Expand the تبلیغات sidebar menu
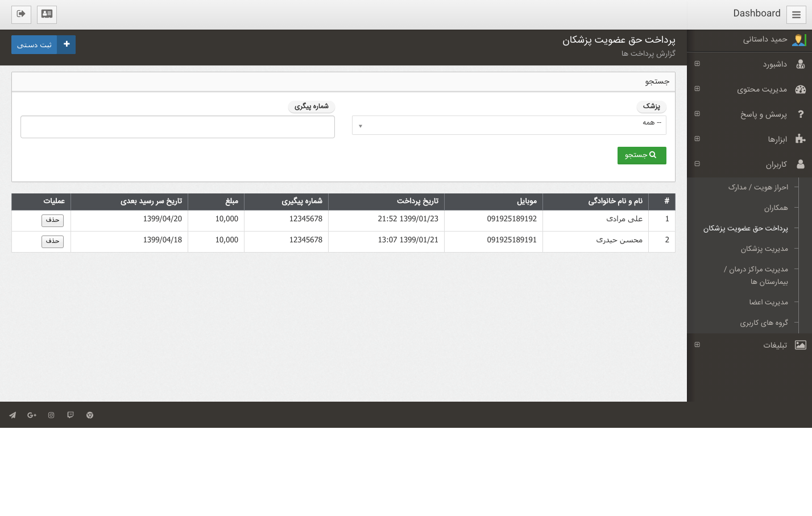 point(774,345)
